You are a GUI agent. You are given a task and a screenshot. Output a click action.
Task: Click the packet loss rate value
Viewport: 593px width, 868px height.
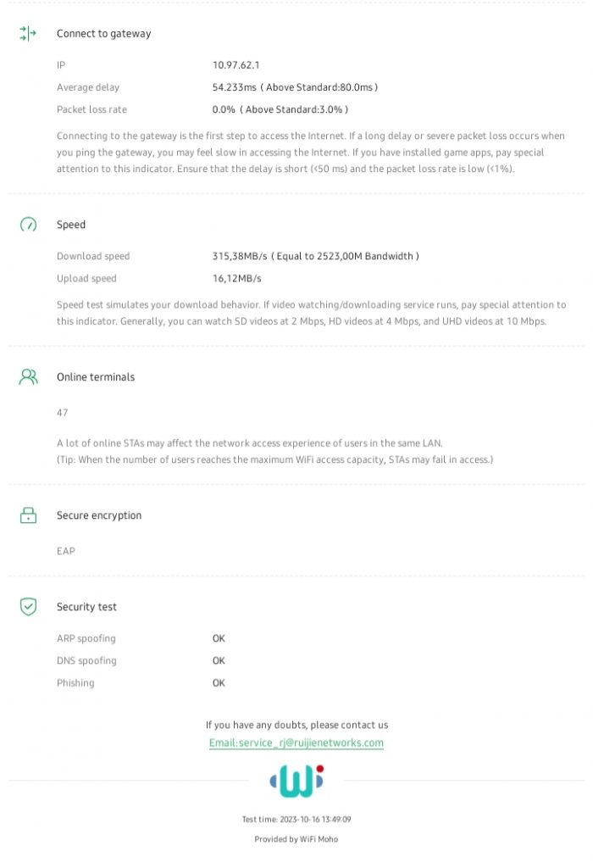280,109
